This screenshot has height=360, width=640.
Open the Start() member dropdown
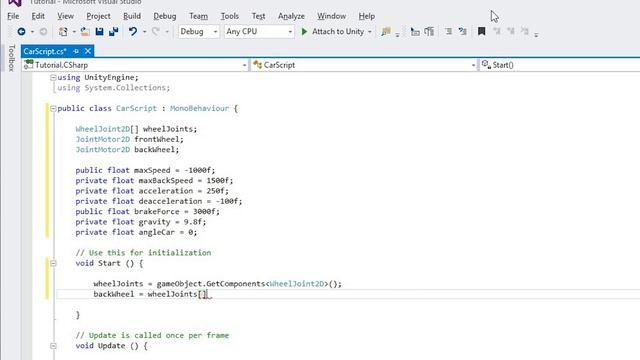point(559,65)
